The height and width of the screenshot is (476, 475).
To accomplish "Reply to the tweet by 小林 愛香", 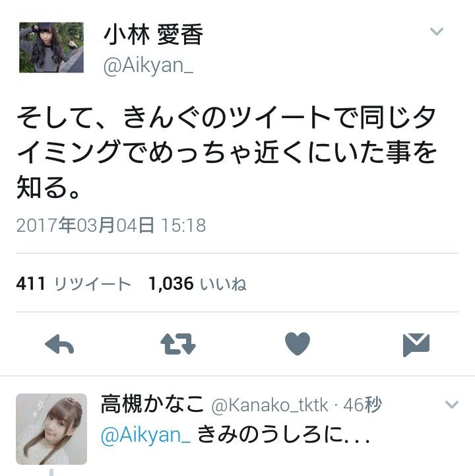I will pyautogui.click(x=59, y=344).
